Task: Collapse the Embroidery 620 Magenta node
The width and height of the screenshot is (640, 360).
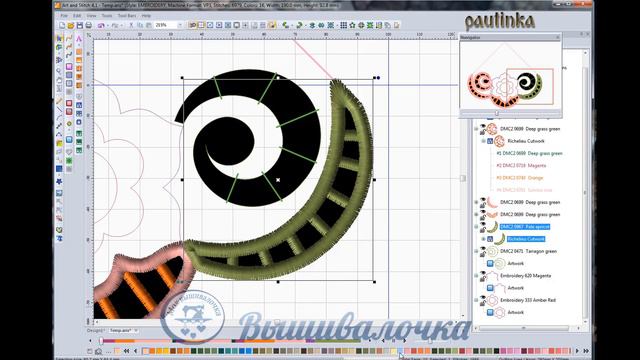Action: coord(476,276)
